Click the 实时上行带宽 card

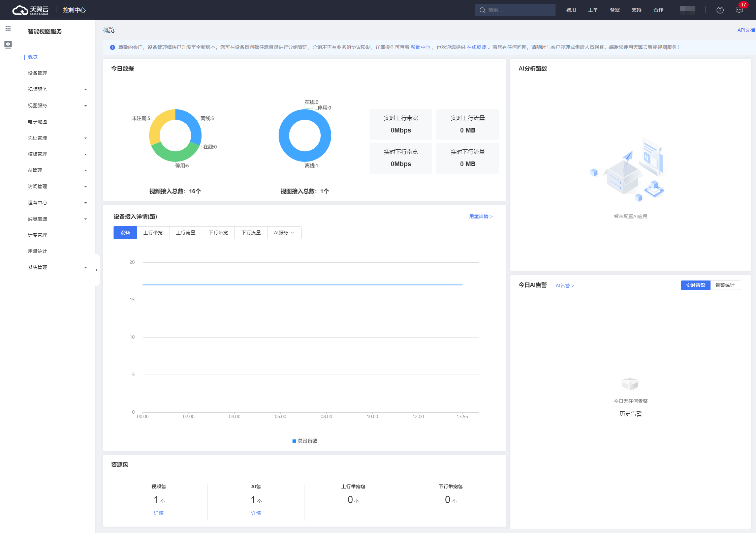tap(401, 124)
